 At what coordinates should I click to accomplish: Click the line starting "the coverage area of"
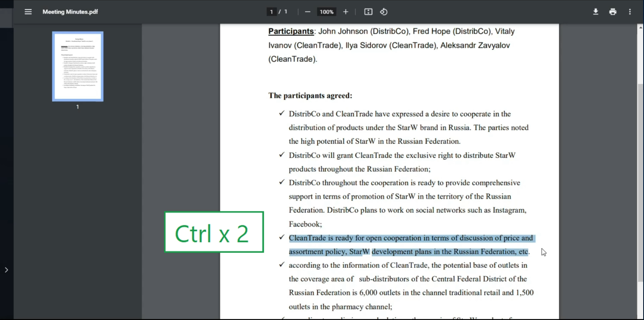click(x=408, y=279)
